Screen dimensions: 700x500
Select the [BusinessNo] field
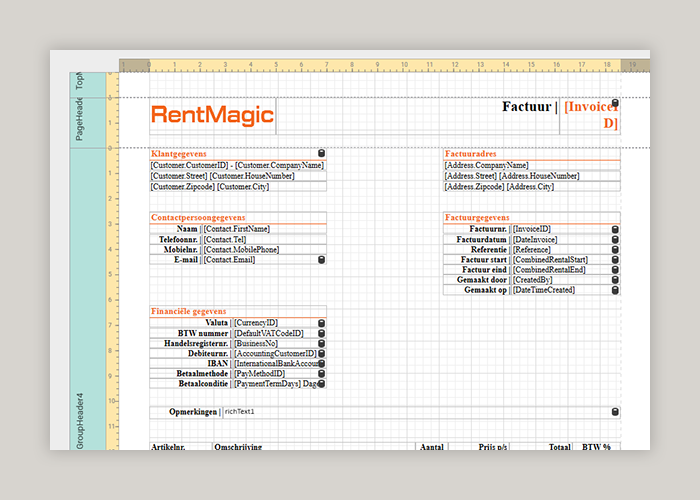(x=280, y=343)
